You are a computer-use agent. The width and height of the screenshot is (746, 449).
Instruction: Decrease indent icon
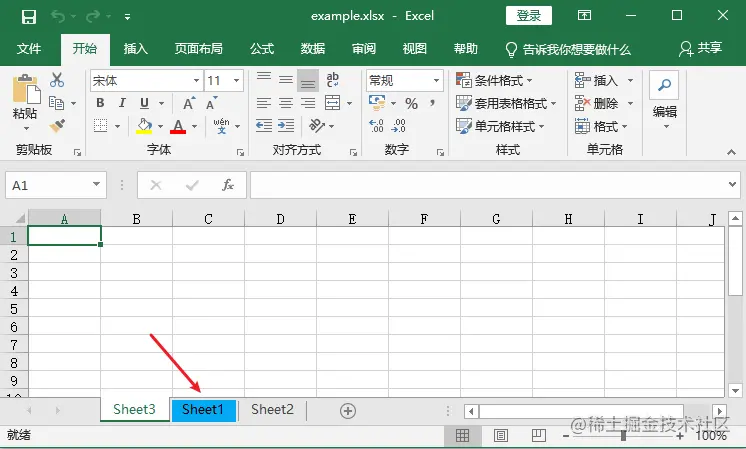(x=264, y=126)
